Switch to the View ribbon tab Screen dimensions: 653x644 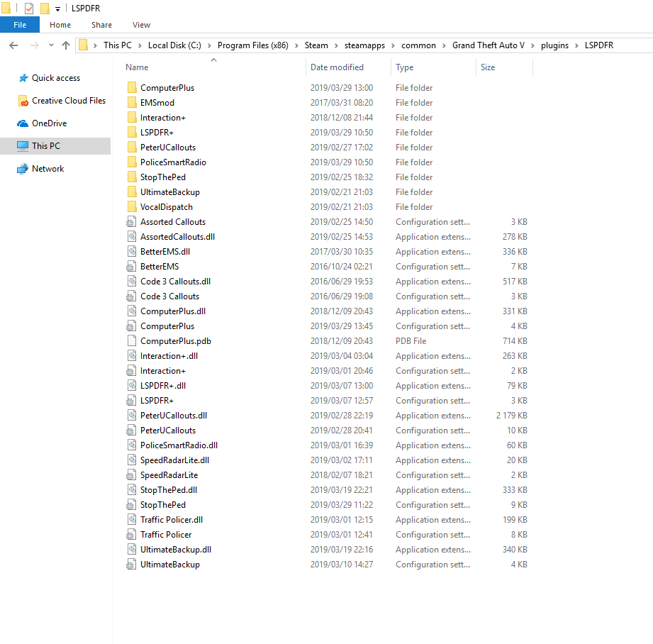pos(141,25)
